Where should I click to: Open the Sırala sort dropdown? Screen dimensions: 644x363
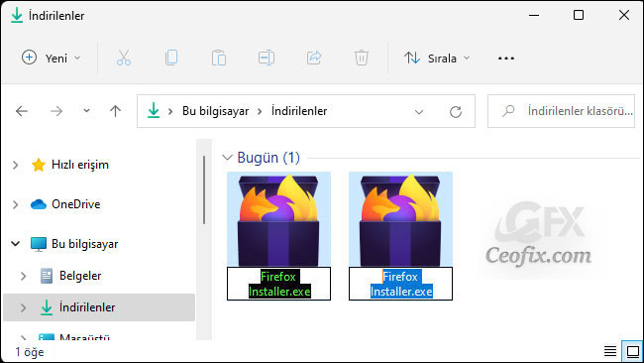tap(437, 58)
